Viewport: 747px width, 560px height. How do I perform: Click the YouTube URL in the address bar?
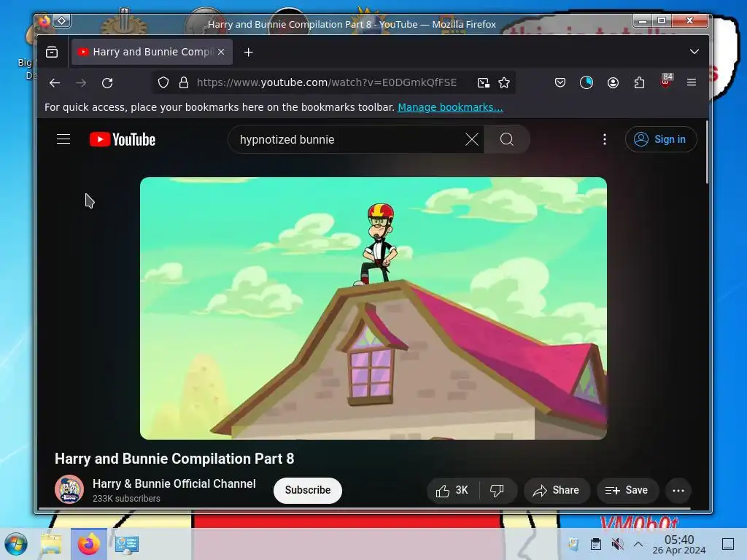pos(326,82)
